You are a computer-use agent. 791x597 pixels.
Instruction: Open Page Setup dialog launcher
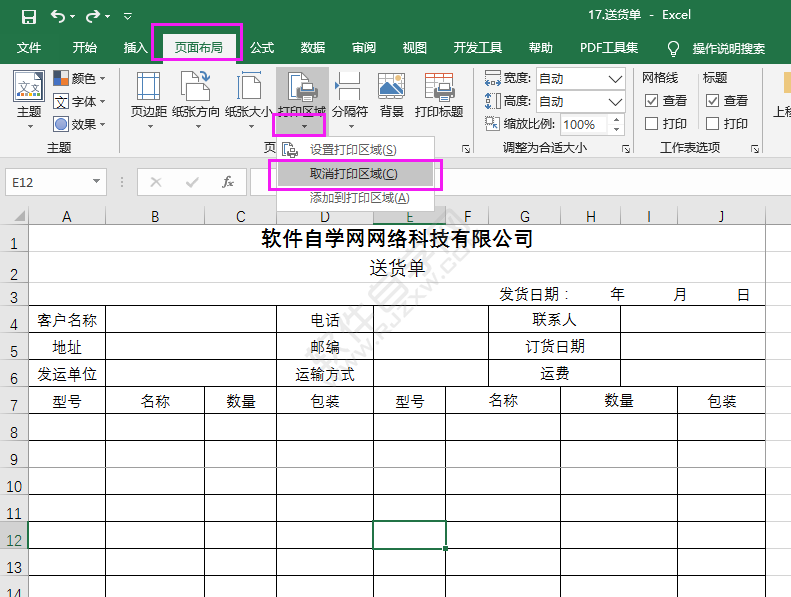tap(466, 149)
